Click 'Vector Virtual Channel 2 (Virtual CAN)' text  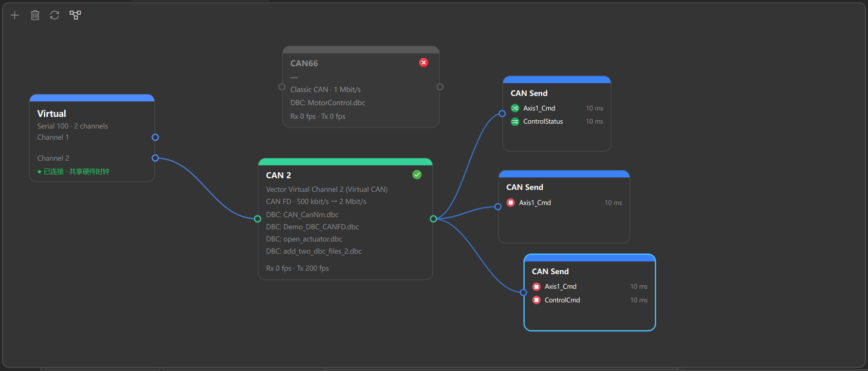point(327,189)
